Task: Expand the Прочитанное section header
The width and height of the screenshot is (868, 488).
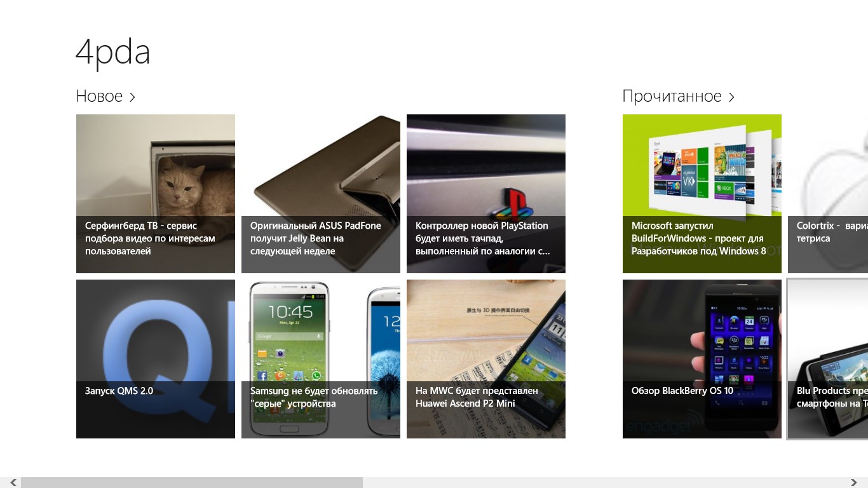Action: tap(679, 97)
